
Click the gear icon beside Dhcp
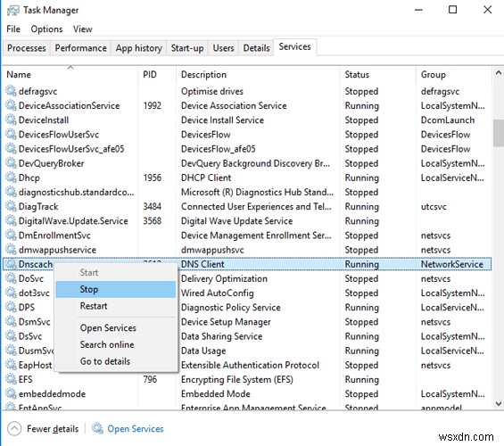11,178
